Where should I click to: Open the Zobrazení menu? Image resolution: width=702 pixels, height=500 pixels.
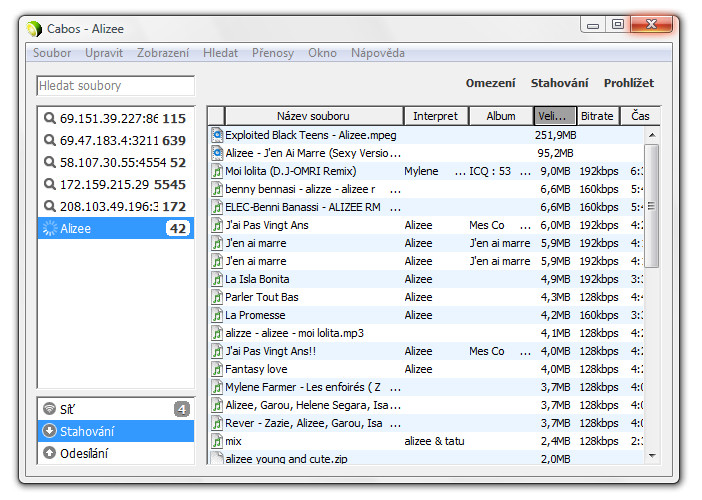click(x=163, y=53)
